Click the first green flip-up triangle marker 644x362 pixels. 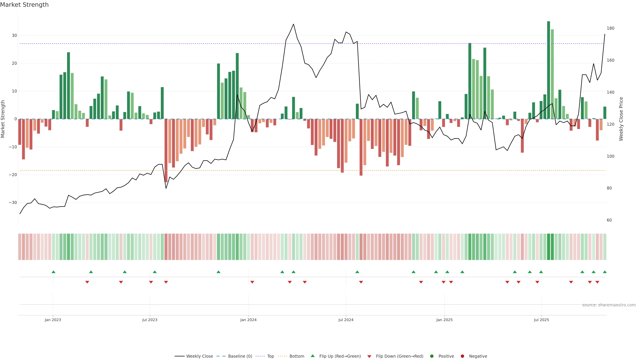click(x=53, y=272)
